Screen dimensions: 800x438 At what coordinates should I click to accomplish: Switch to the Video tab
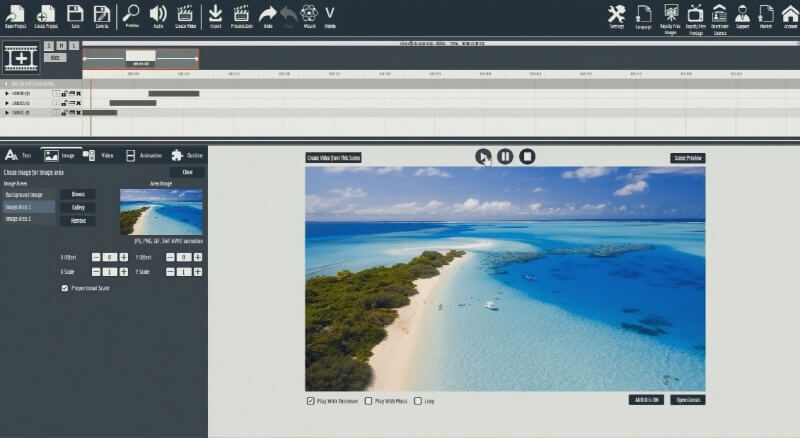coord(98,155)
